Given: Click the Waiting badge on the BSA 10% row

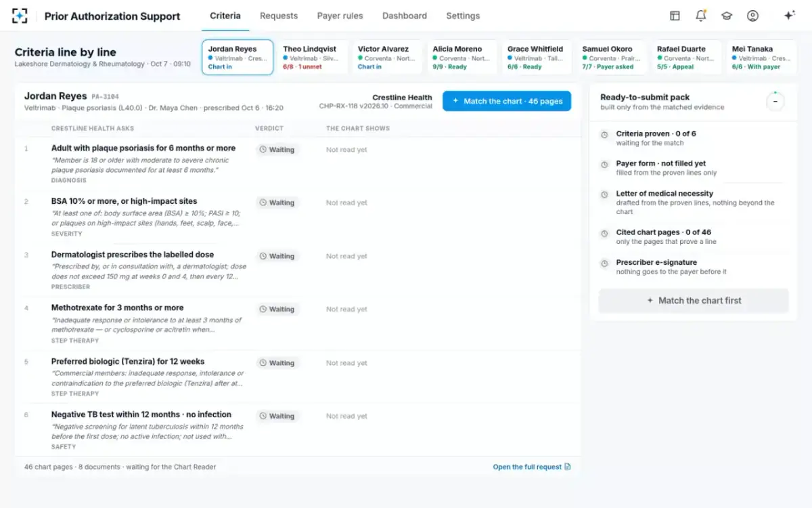Looking at the screenshot, I should tap(277, 203).
